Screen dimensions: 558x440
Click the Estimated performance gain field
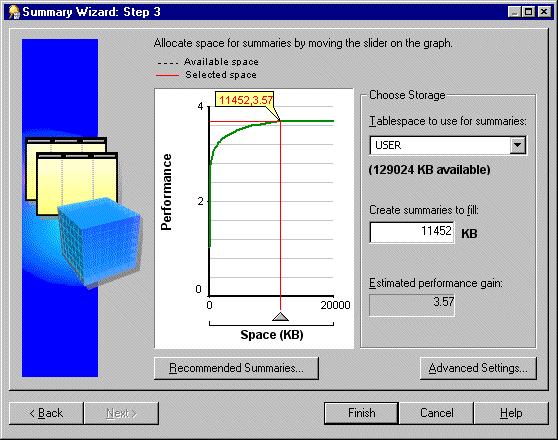[x=412, y=305]
